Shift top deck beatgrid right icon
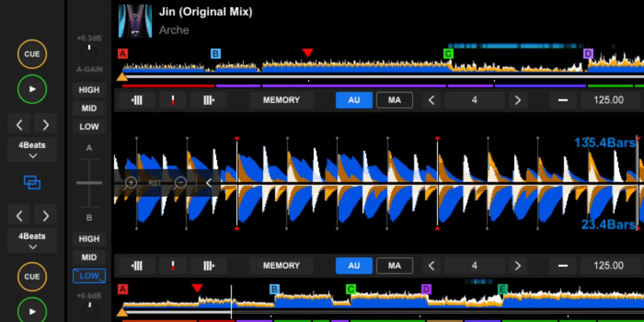This screenshot has height=322, width=644. (209, 100)
